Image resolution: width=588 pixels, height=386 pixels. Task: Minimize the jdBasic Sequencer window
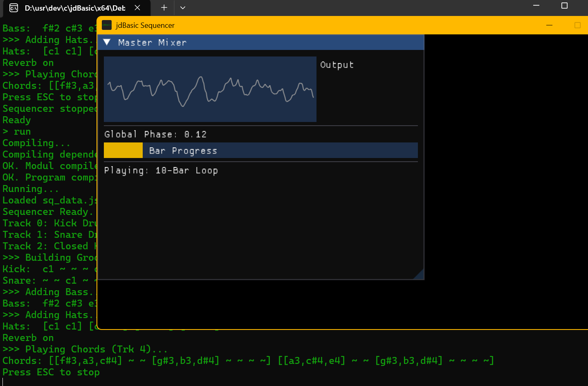[549, 25]
